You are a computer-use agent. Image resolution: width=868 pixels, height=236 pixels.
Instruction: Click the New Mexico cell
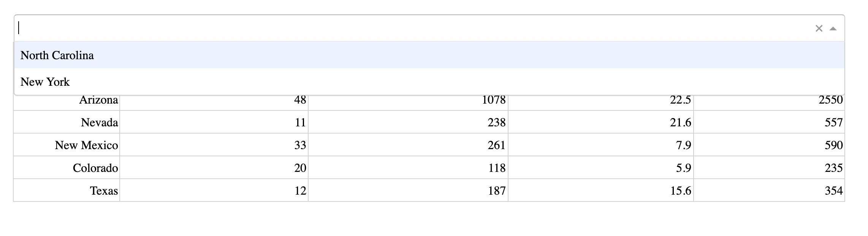click(x=86, y=145)
